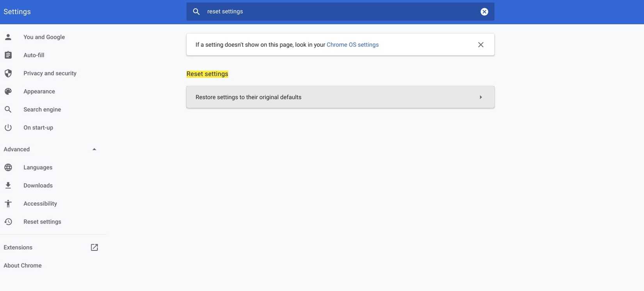This screenshot has height=291, width=644.
Task: Open the Extensions page link
Action: pos(18,247)
